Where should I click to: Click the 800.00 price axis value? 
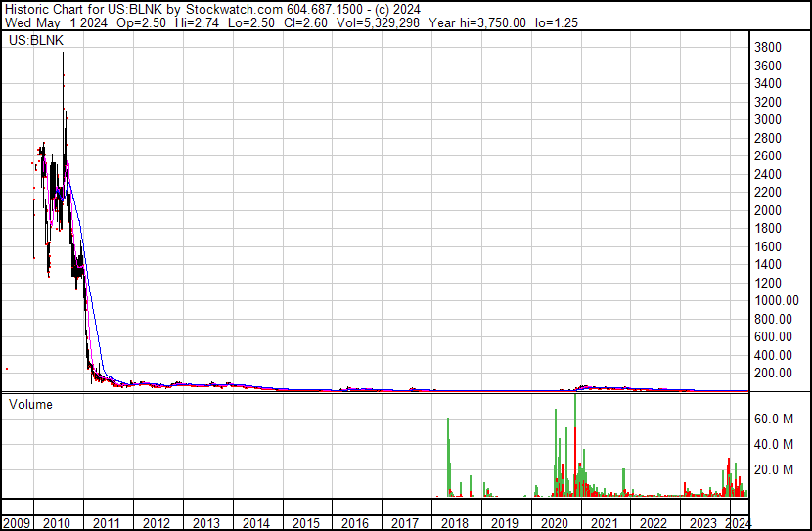773,320
